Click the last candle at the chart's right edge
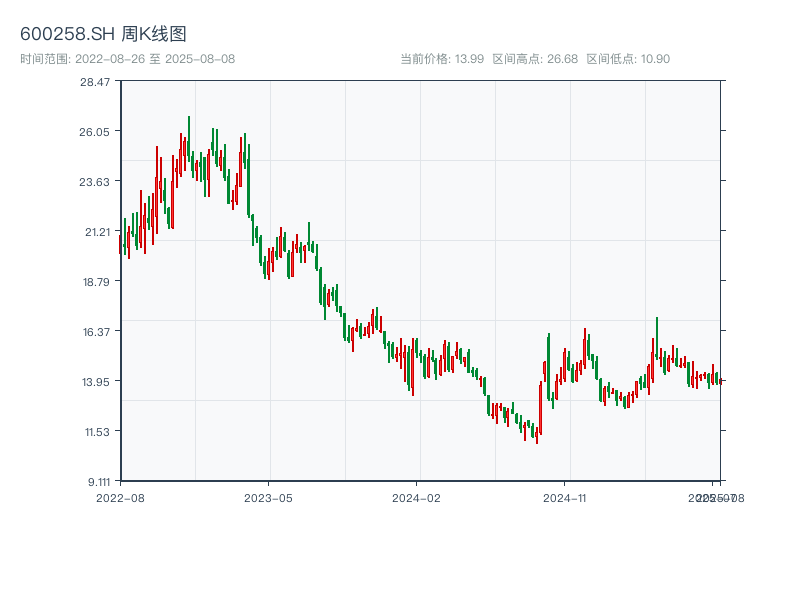This screenshot has width=800, height=600. [720, 381]
